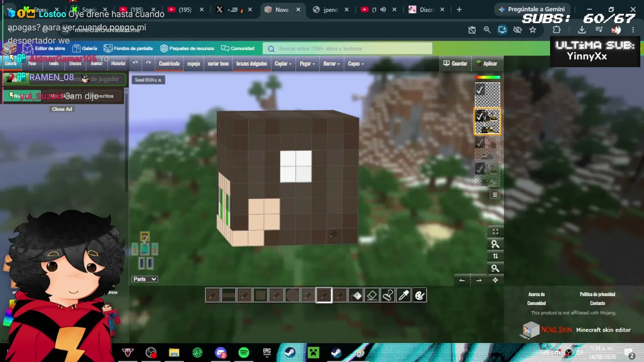Open the Parts dropdown selector

[145, 279]
